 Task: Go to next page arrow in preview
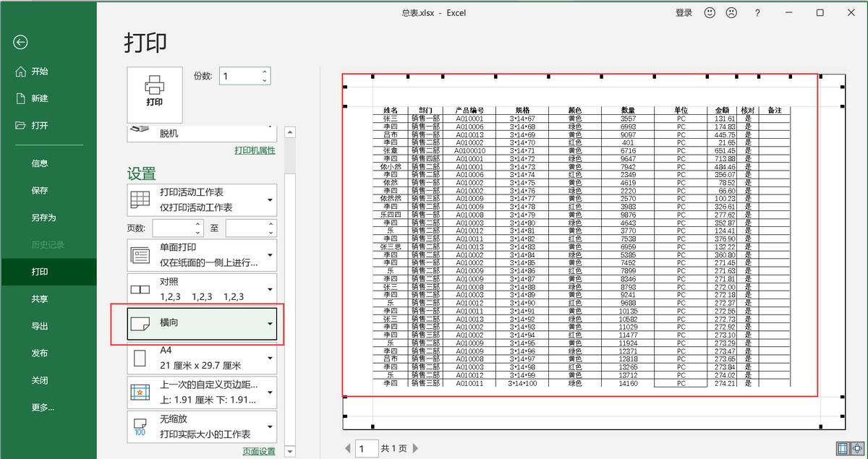pyautogui.click(x=416, y=449)
